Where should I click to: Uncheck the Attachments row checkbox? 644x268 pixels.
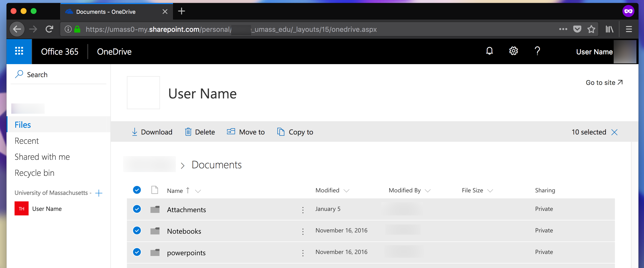[x=137, y=209]
